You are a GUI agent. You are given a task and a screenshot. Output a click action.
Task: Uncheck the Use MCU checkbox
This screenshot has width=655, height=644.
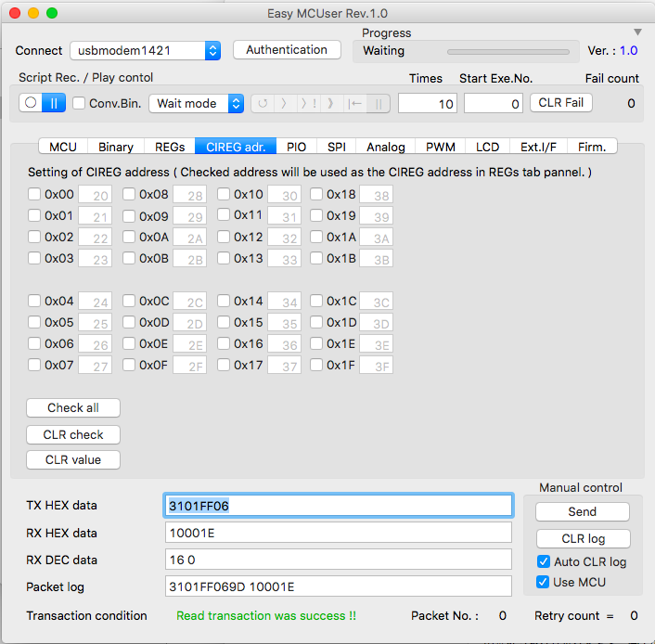543,582
